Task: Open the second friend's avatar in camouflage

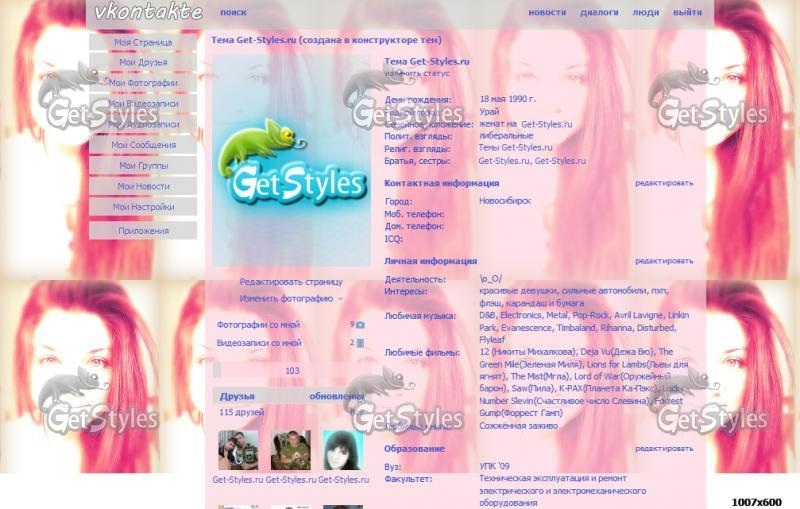Action: 290,450
